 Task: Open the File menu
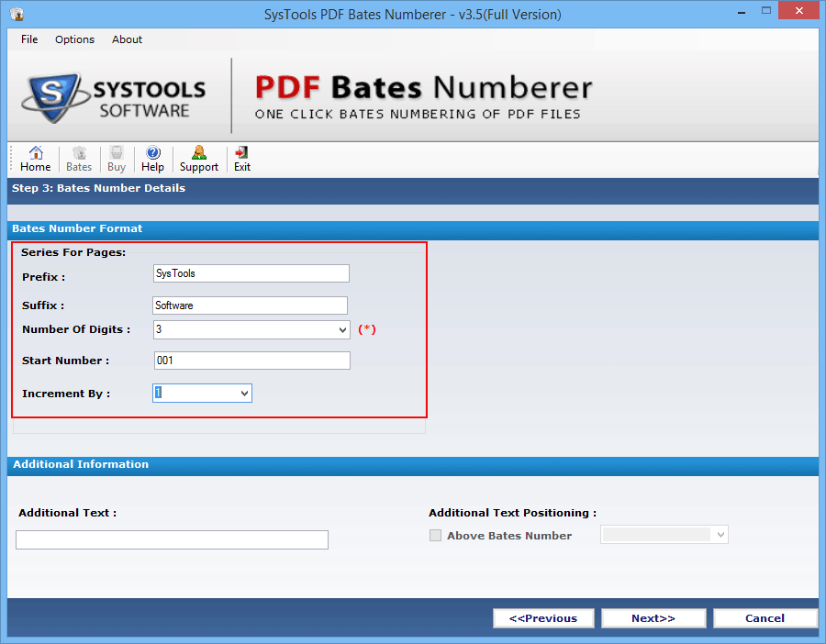click(x=29, y=39)
